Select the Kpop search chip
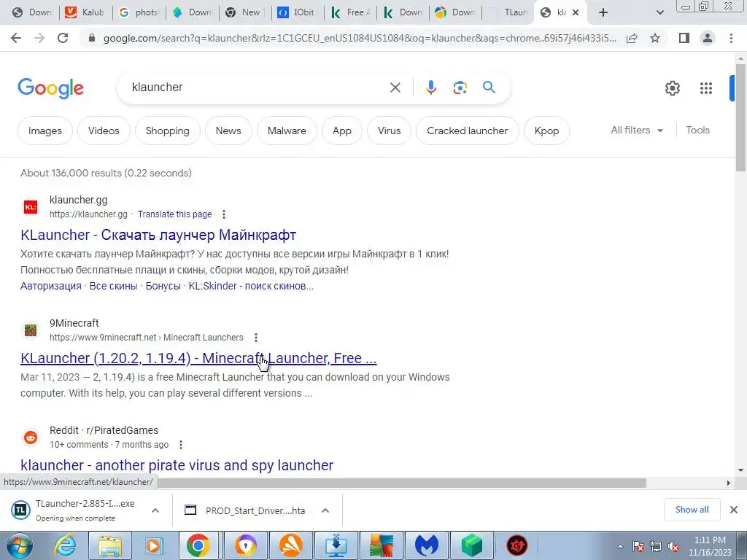 [546, 131]
